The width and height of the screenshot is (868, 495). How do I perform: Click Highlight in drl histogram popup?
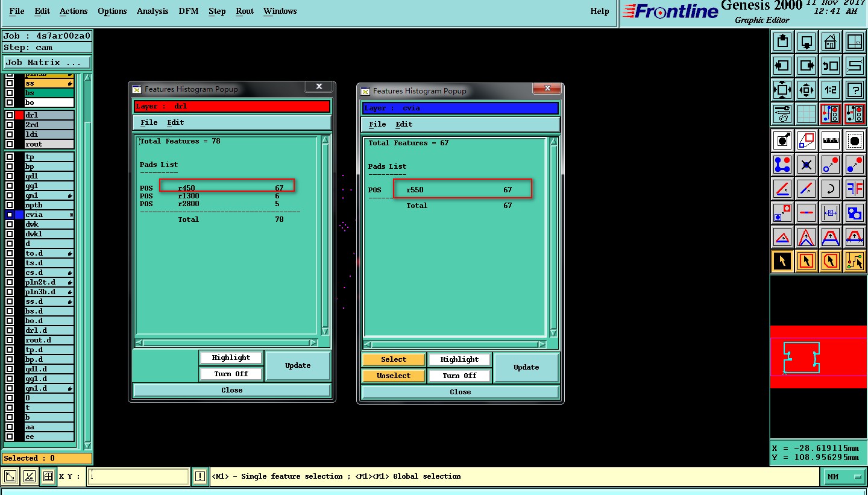(231, 358)
